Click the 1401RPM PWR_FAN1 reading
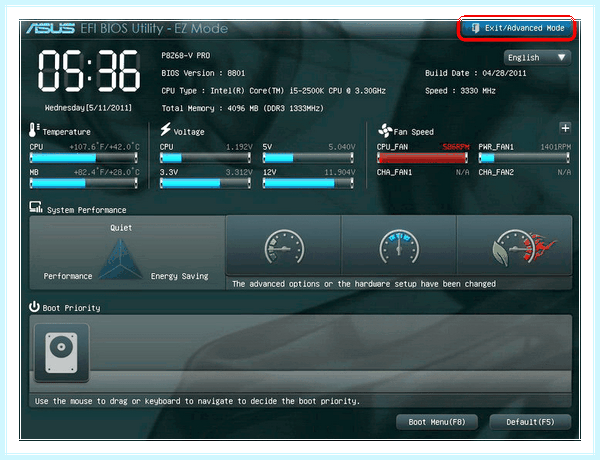 [x=556, y=147]
